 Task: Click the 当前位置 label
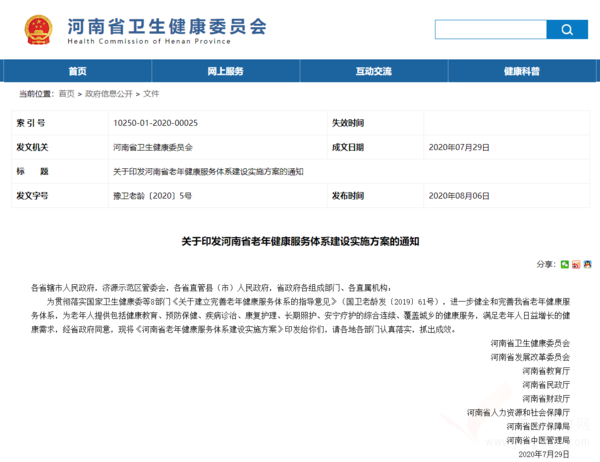tap(36, 94)
